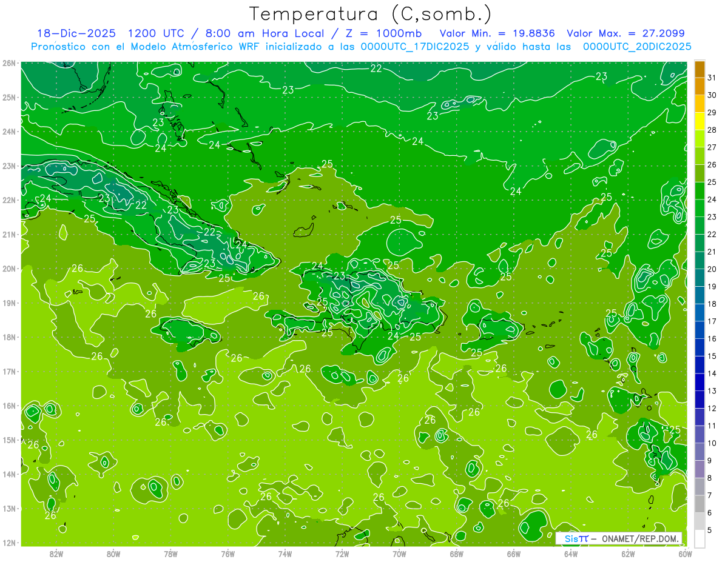Viewport: 728px width, 562px height.
Task: Click the "17N" latitude axis label
Action: point(9,372)
